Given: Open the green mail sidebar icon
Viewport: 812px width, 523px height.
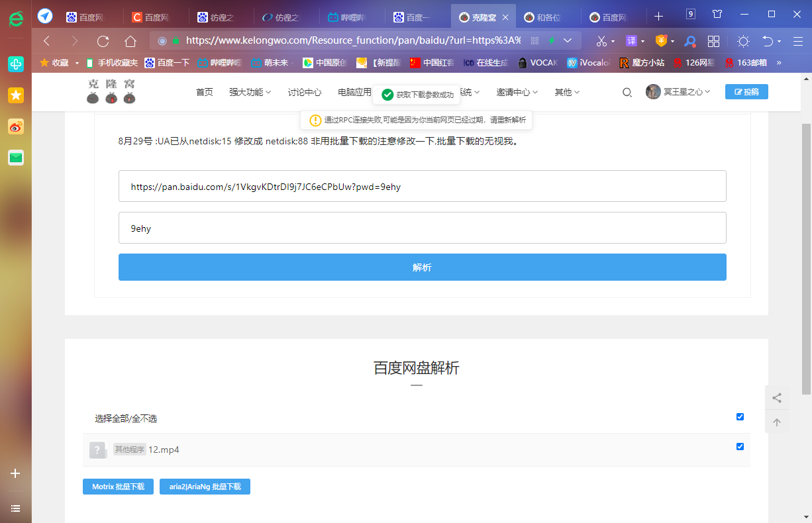Looking at the screenshot, I should tap(16, 158).
